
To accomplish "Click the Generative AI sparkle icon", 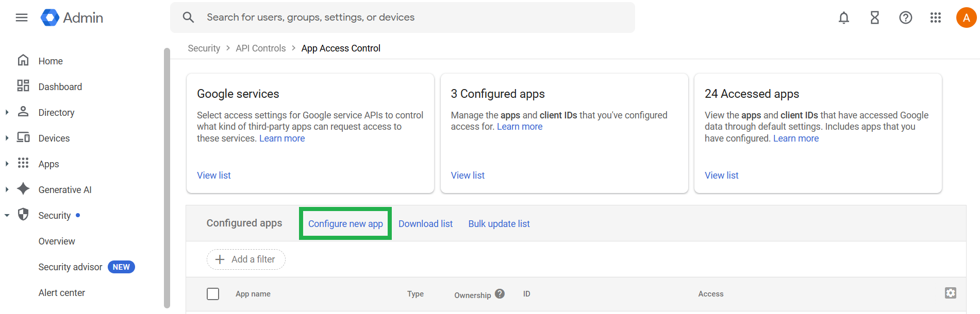I will 23,189.
